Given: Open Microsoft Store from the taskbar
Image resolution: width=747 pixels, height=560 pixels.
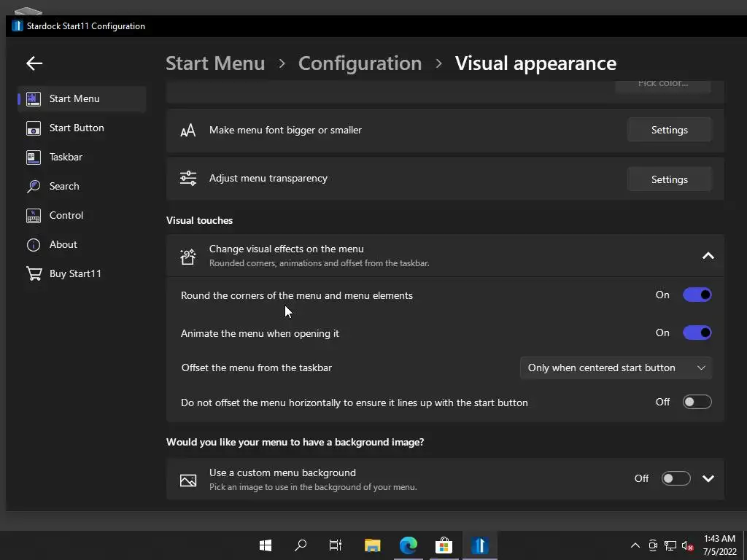Looking at the screenshot, I should [444, 545].
